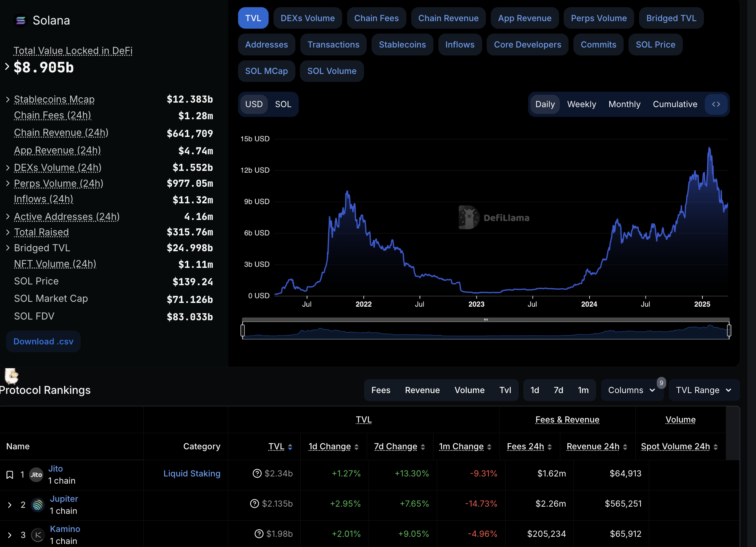Viewport: 756px width, 547px height.
Task: Click the Jupiter protocol logo icon
Action: (x=38, y=505)
